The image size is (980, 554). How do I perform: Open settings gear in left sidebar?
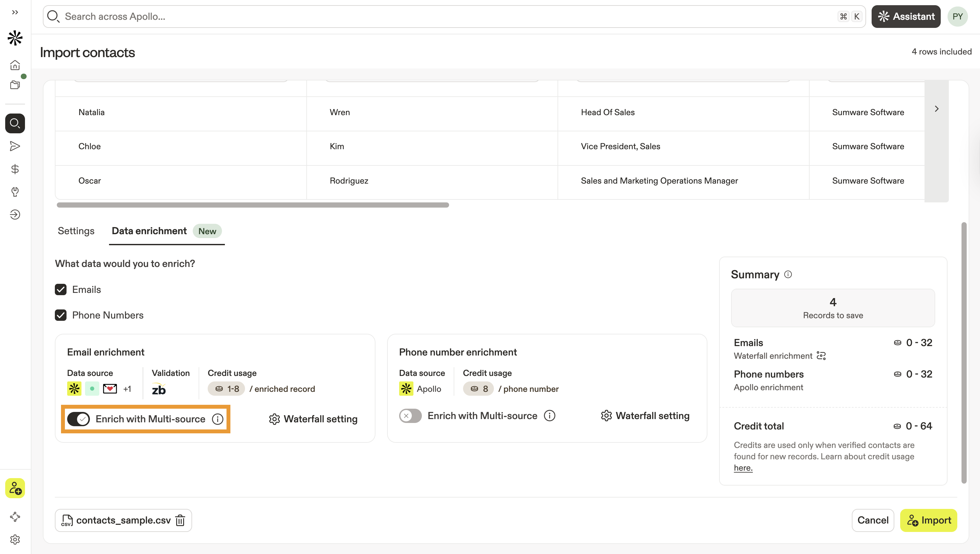click(15, 539)
